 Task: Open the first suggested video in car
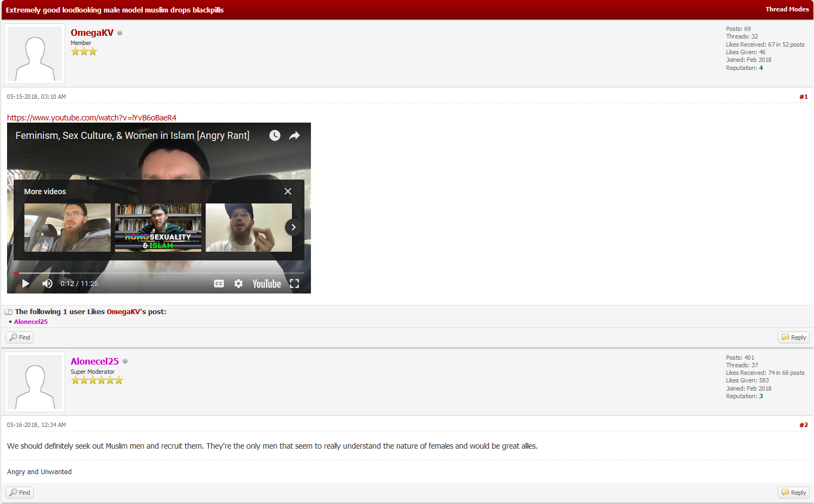[x=67, y=227]
